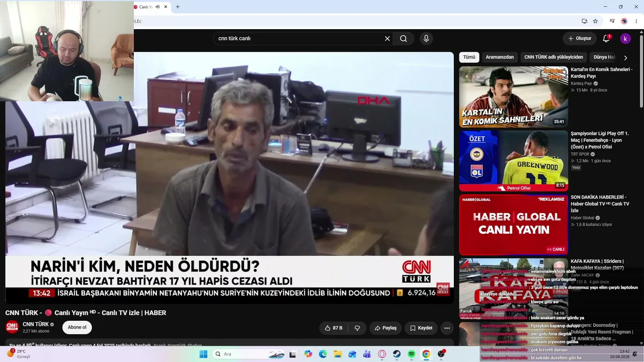Open Opera GX browser from the taskbar
The width and height of the screenshot is (644, 362).
pyautogui.click(x=382, y=354)
